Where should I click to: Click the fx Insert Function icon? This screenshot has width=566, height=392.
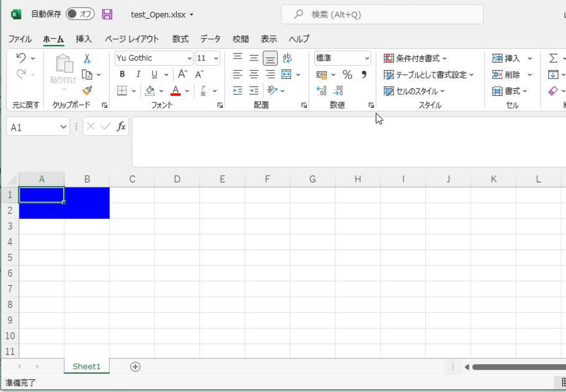coord(121,127)
